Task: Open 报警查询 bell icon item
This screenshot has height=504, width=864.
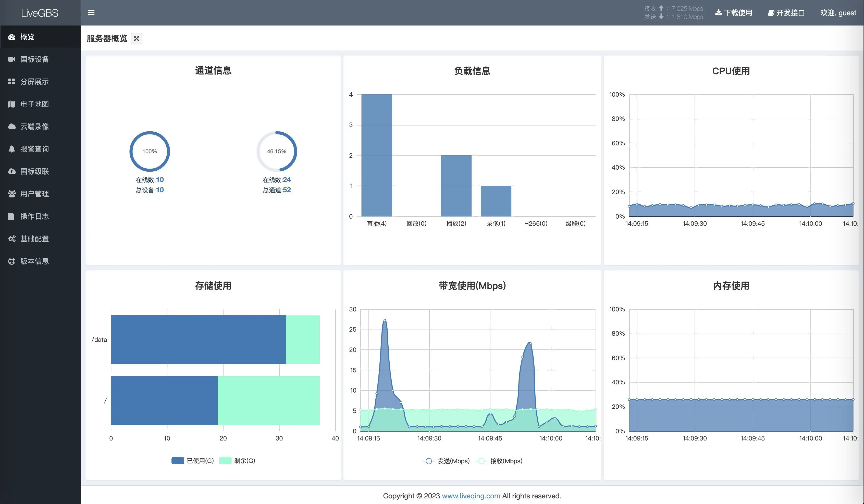Action: (12, 149)
